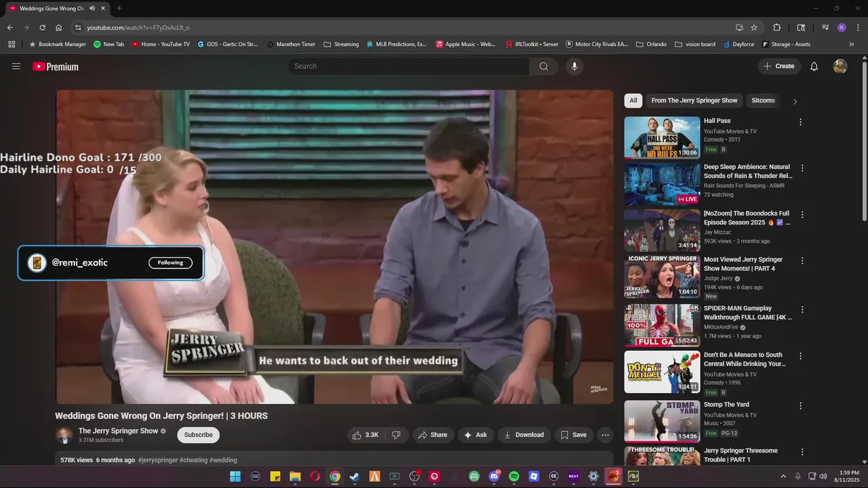Open the Chrome extensions puzzle icon
Image resolution: width=868 pixels, height=488 pixels.
777,28
